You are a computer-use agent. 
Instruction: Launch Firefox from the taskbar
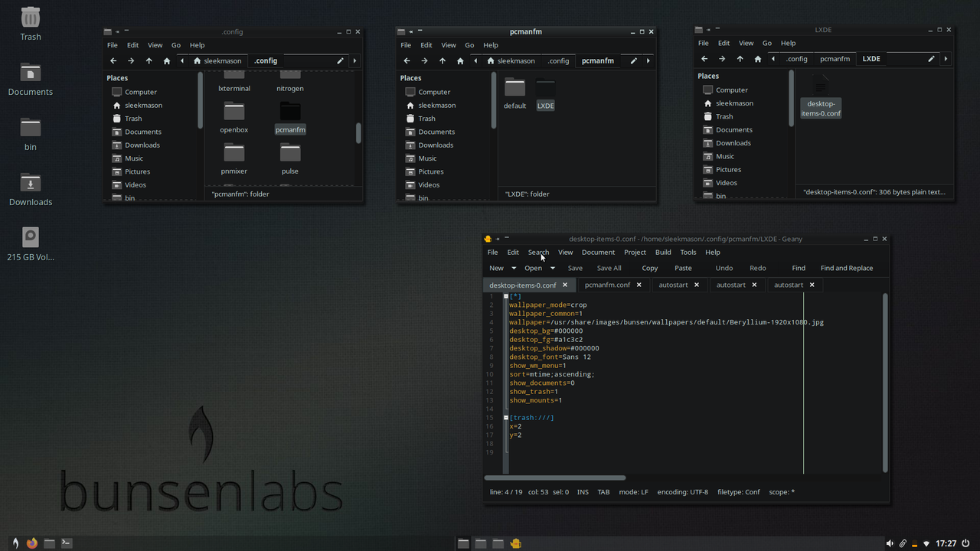point(31,543)
